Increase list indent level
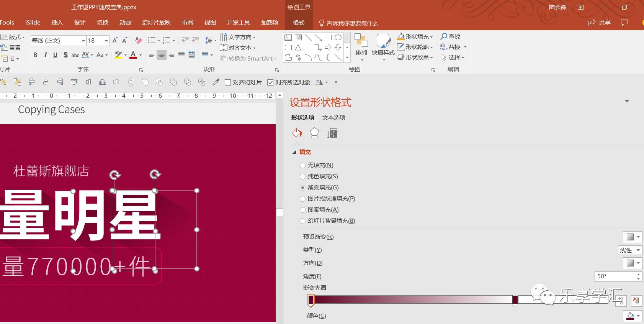This screenshot has height=324, width=644. pyautogui.click(x=195, y=40)
